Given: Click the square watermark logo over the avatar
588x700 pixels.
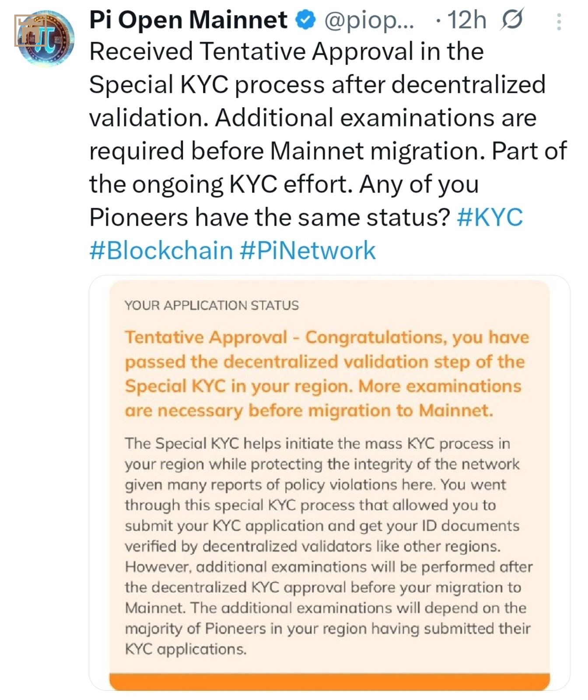Looking at the screenshot, I should coord(30,30).
